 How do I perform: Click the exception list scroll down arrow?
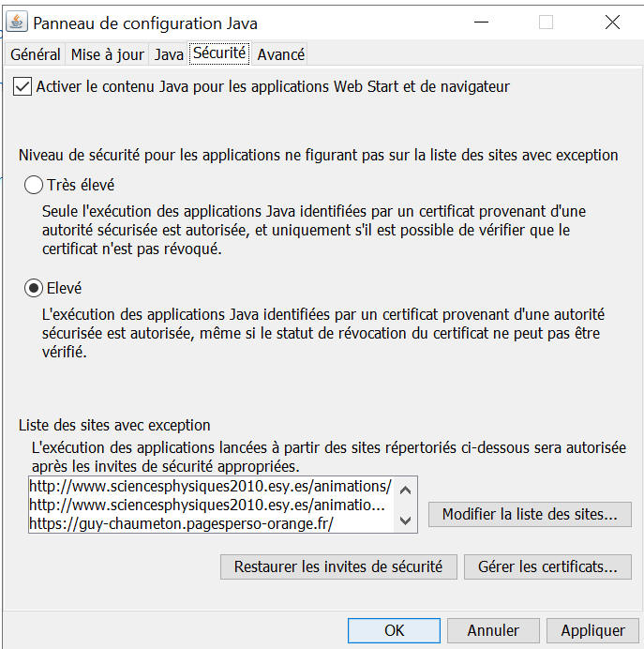(406, 521)
